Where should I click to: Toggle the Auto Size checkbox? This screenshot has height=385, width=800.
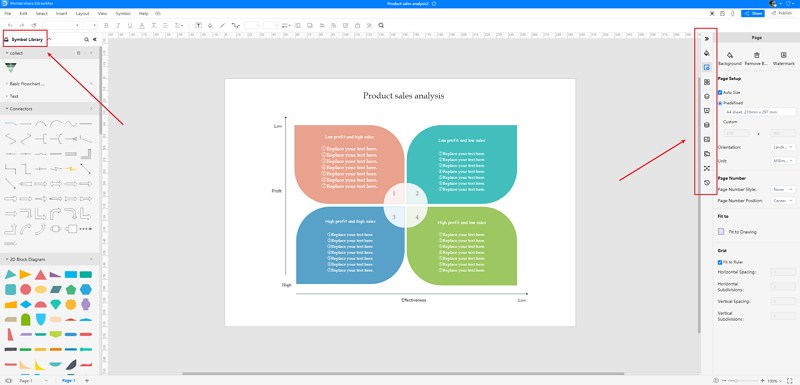point(720,92)
